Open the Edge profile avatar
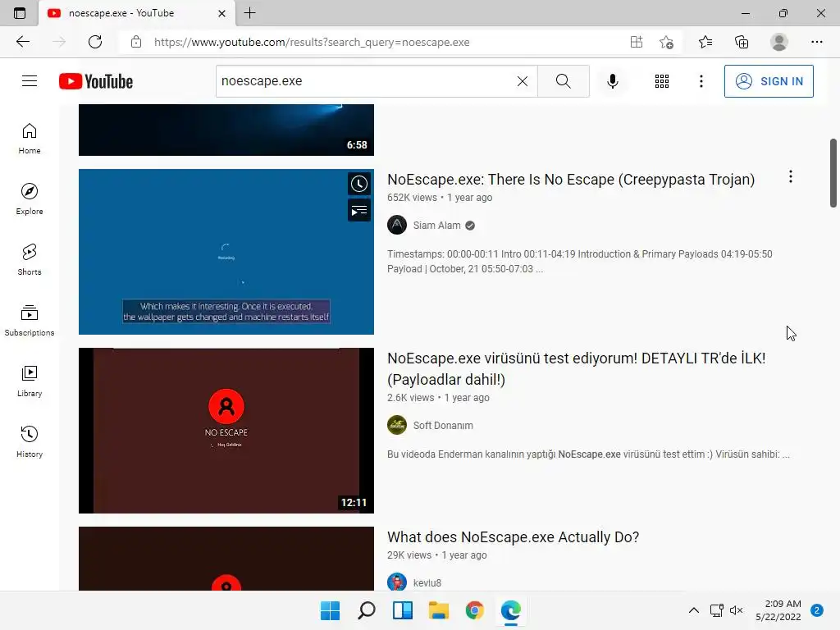 (x=779, y=42)
